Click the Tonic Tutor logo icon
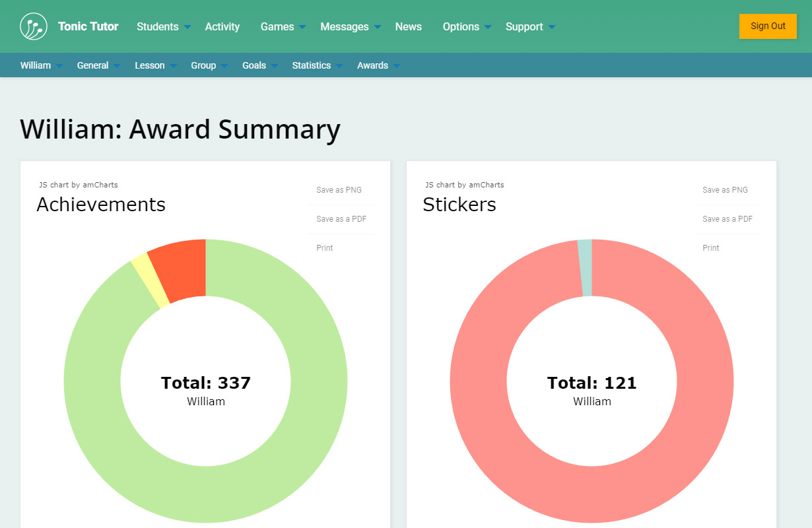Screen dimensions: 812x528 34,26
